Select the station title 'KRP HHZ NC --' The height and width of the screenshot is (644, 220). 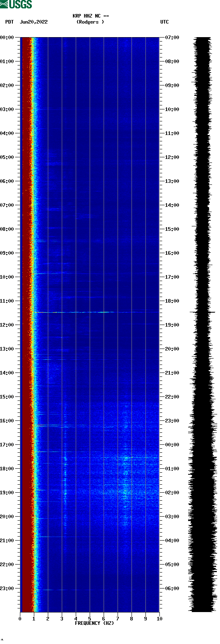click(x=90, y=16)
